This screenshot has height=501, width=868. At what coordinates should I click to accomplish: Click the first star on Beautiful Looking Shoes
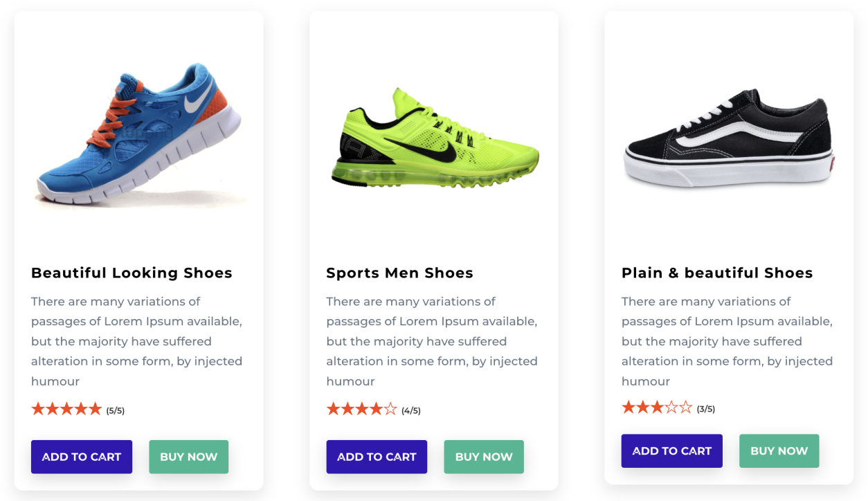click(x=38, y=409)
